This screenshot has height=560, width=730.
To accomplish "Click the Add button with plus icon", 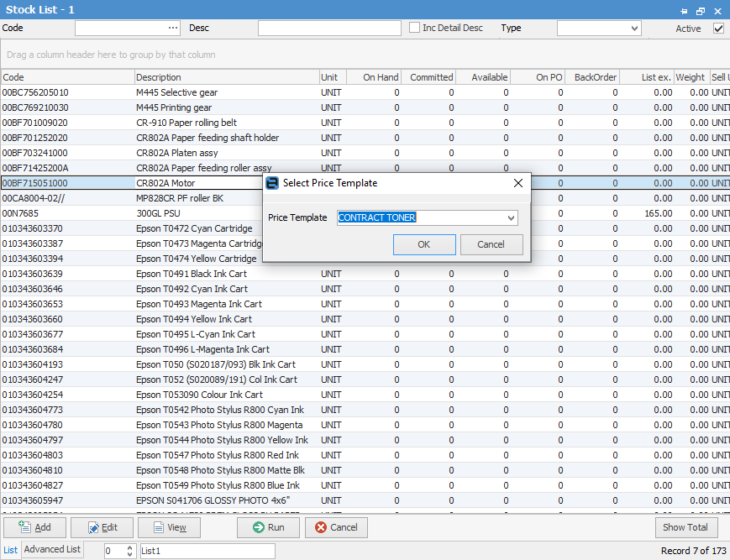I will [x=35, y=527].
